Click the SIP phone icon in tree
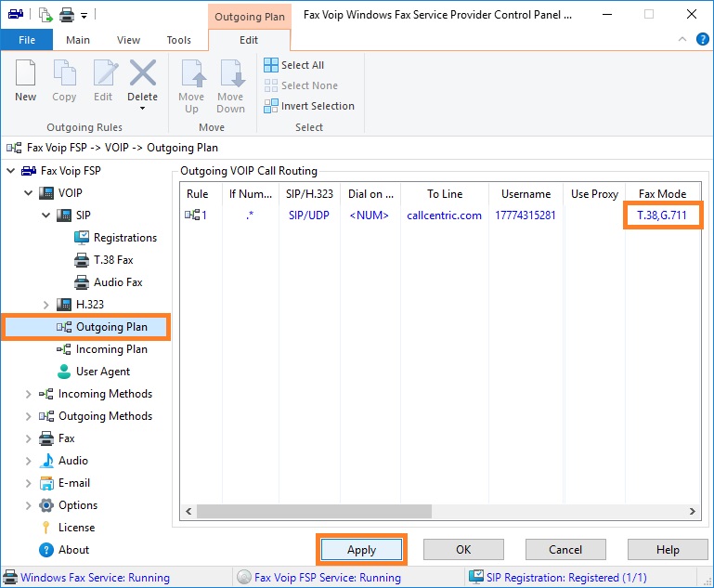This screenshot has height=588, width=714. tap(64, 215)
